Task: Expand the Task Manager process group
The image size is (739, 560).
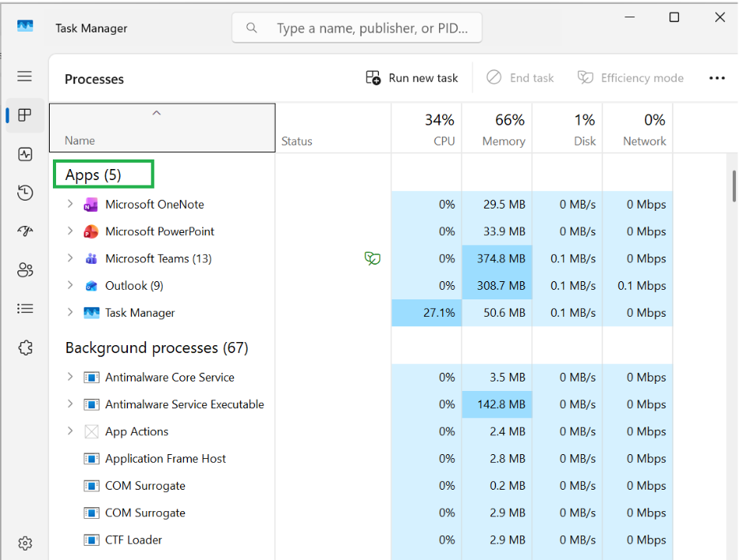Action: (x=69, y=312)
